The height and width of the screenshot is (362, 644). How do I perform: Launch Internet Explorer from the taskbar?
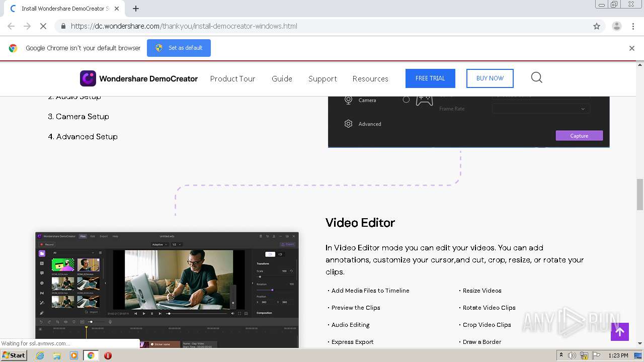coord(40,355)
